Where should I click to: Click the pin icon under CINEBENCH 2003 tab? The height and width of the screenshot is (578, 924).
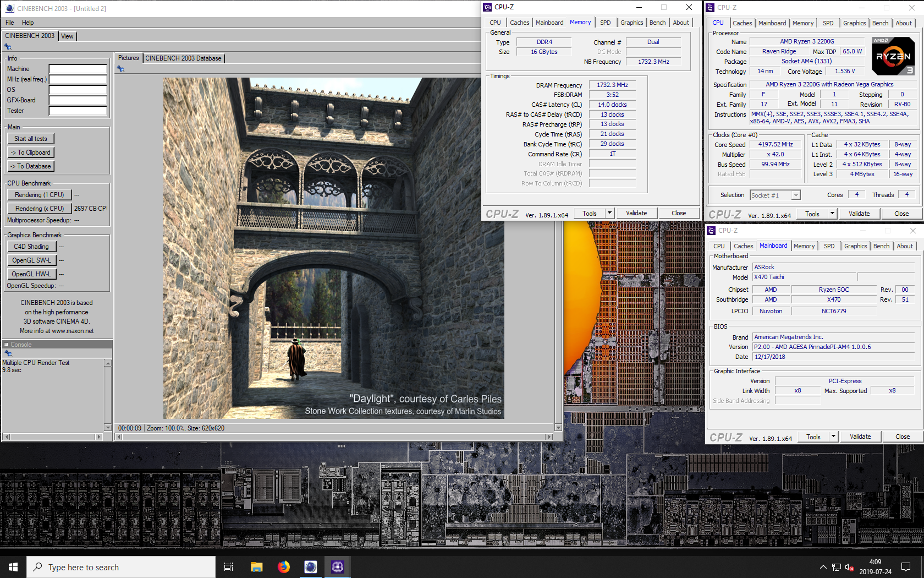(x=8, y=47)
